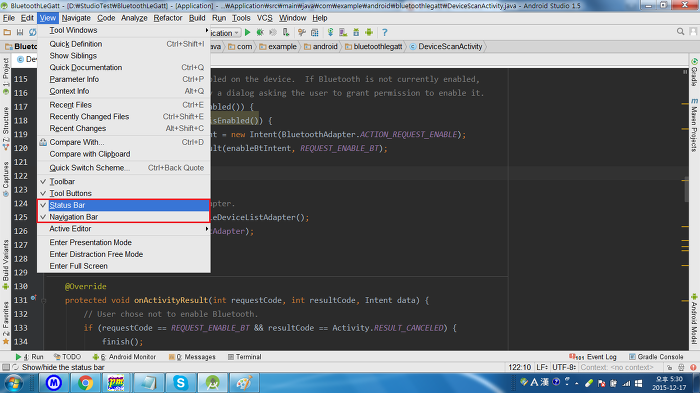Click the Android Studio taskbar icon
Screen dimensions: 700x393
[x=212, y=383]
